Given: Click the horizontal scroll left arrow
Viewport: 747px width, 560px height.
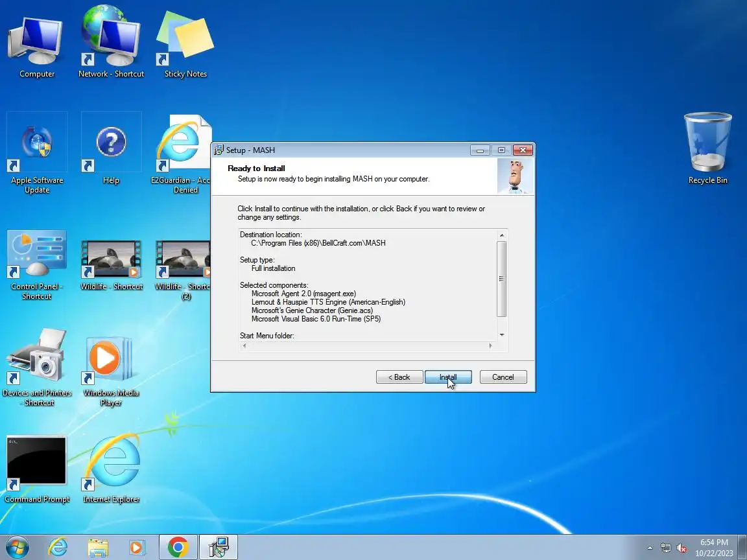Looking at the screenshot, I should (244, 345).
